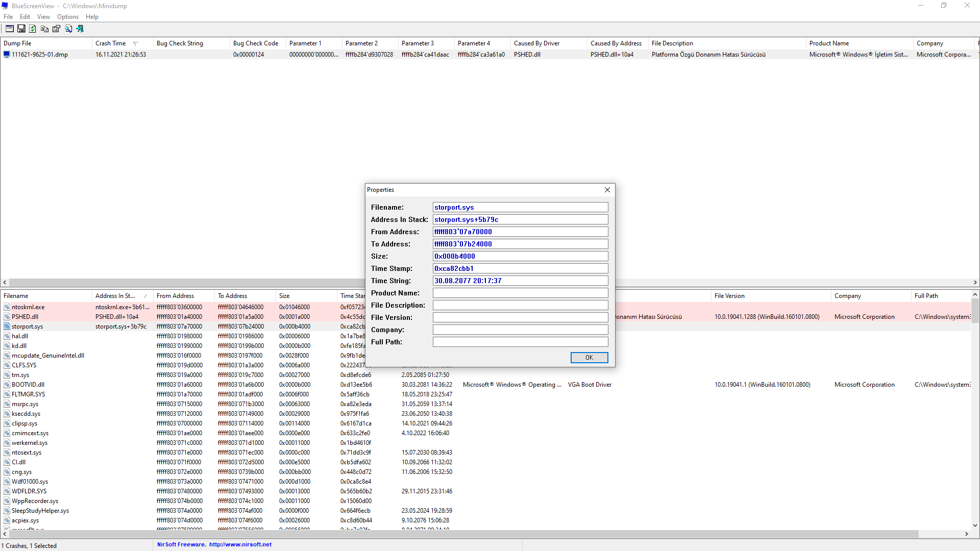980x551 pixels.
Task: Click the Copy Selected Items icon
Action: point(44,29)
